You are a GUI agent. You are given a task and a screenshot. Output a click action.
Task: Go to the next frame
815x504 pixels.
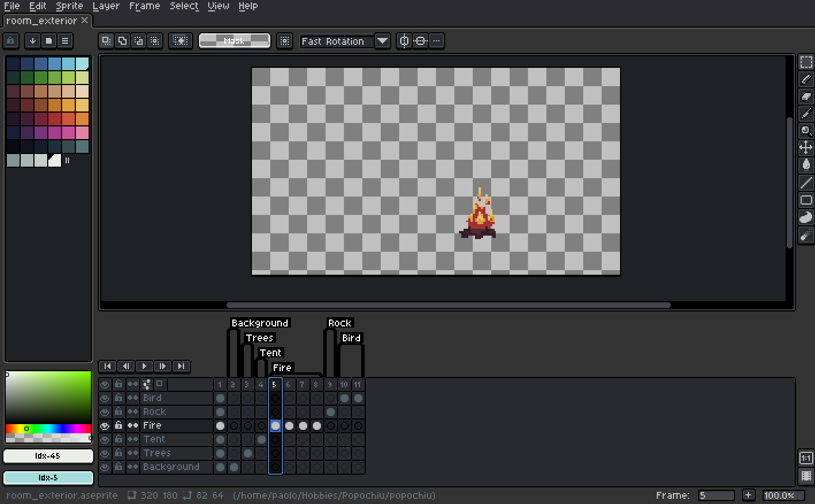pyautogui.click(x=163, y=366)
